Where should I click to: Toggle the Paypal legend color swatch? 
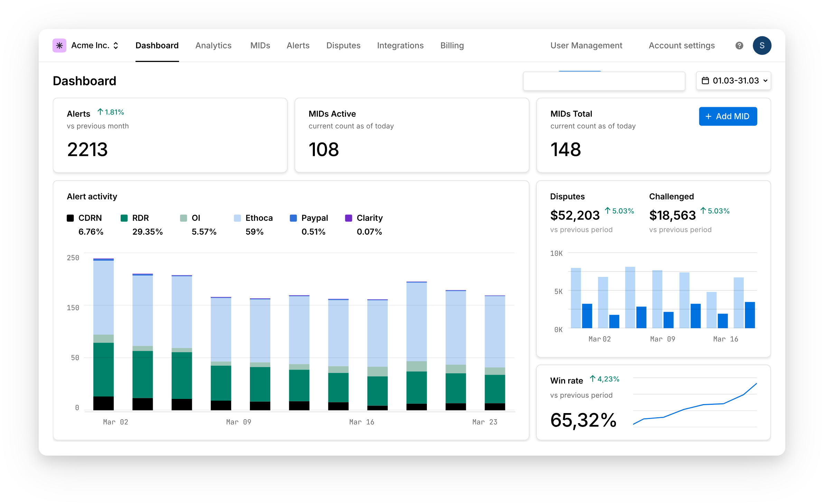click(x=293, y=218)
